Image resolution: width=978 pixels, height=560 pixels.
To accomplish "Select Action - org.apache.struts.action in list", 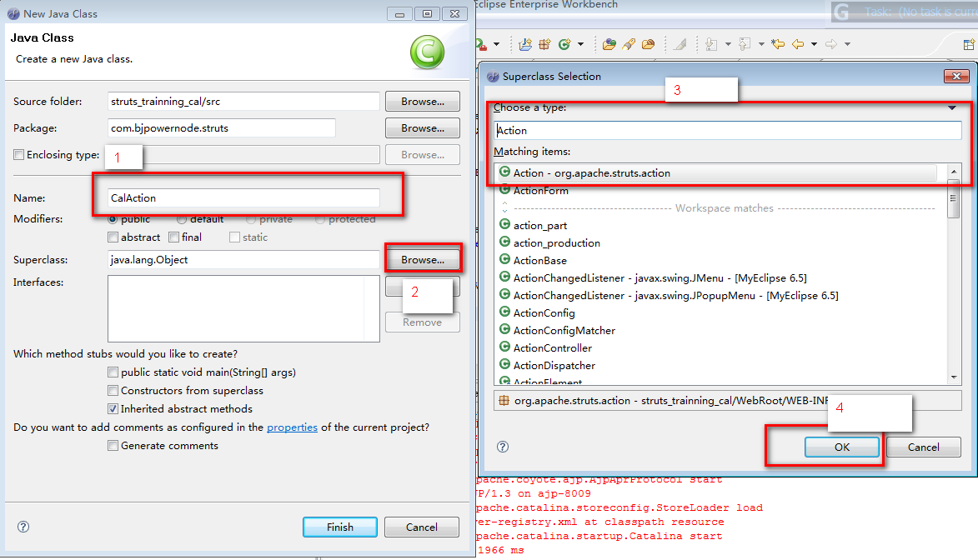I will [x=717, y=172].
